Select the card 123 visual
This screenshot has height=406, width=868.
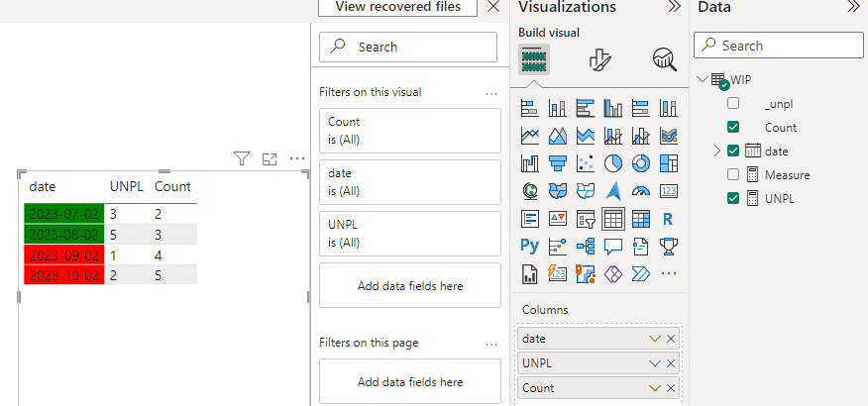[668, 191]
